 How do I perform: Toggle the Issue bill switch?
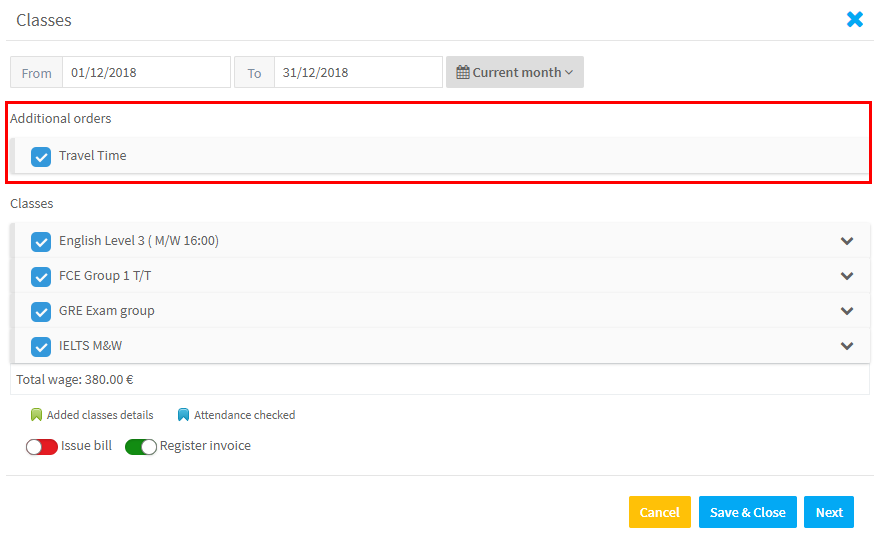(x=42, y=447)
